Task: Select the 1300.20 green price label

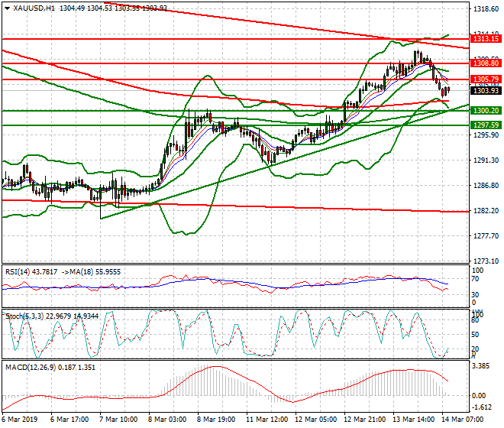Action: tap(486, 111)
